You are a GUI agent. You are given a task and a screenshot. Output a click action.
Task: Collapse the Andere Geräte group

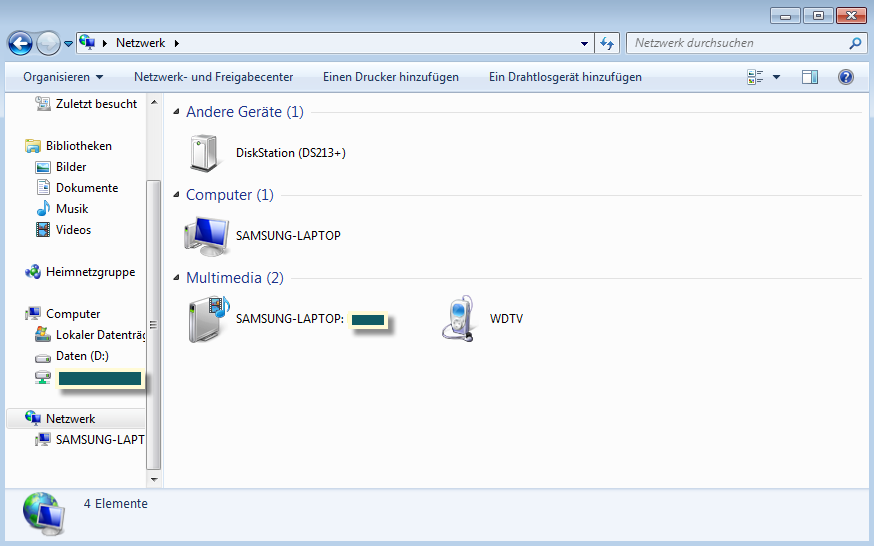tap(176, 112)
